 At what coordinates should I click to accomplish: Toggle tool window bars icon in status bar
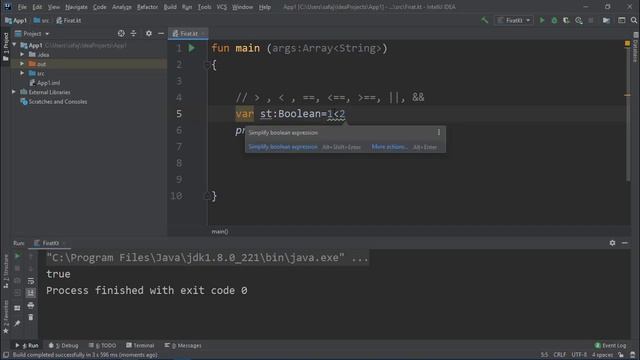click(6, 355)
